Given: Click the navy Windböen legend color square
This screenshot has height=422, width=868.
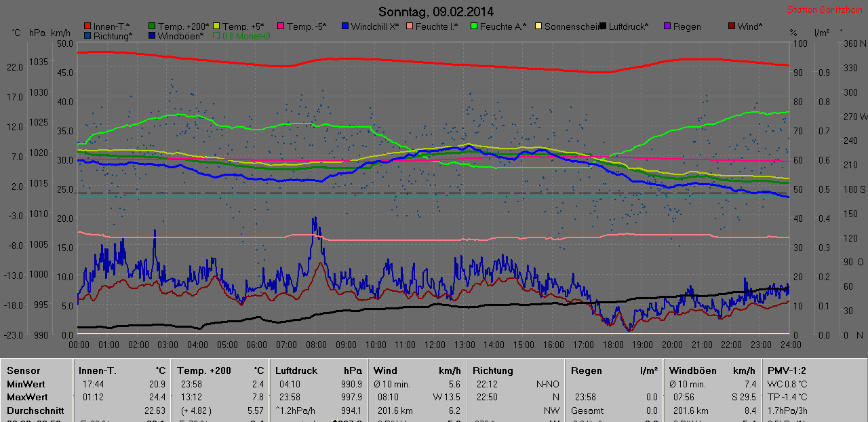Looking at the screenshot, I should point(152,36).
